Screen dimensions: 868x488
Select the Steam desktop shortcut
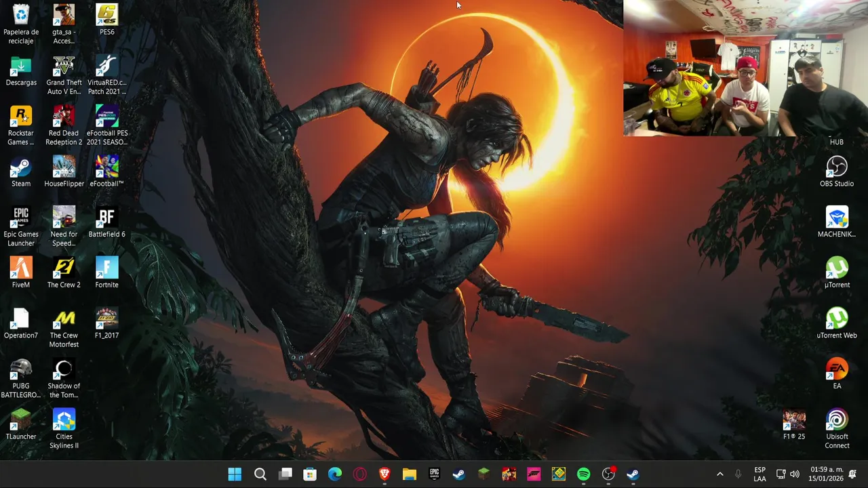(x=21, y=171)
